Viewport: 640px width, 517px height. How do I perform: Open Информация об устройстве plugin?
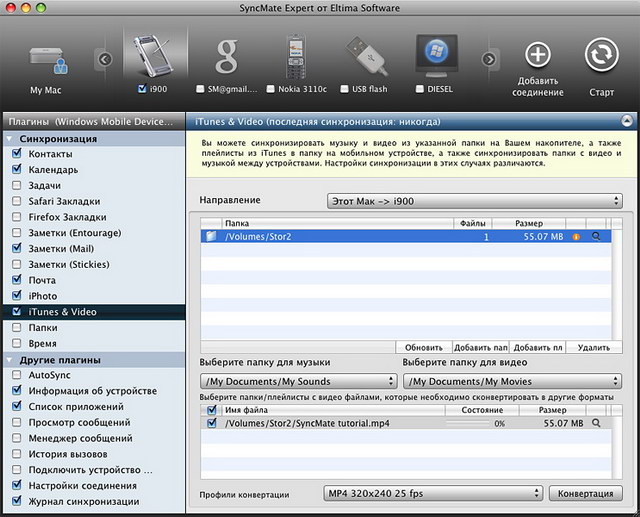click(93, 391)
